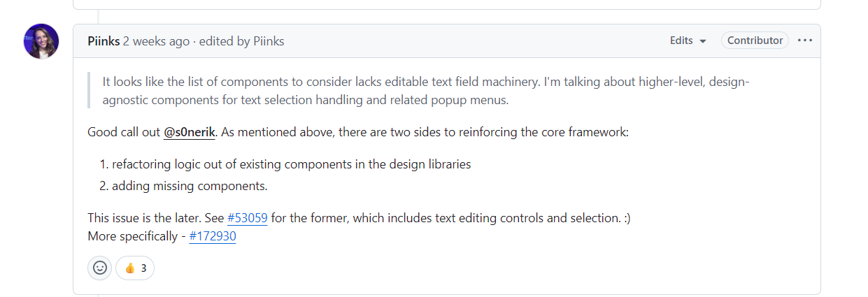Open the three-dot comment options menu
868x297 pixels.
coord(804,41)
